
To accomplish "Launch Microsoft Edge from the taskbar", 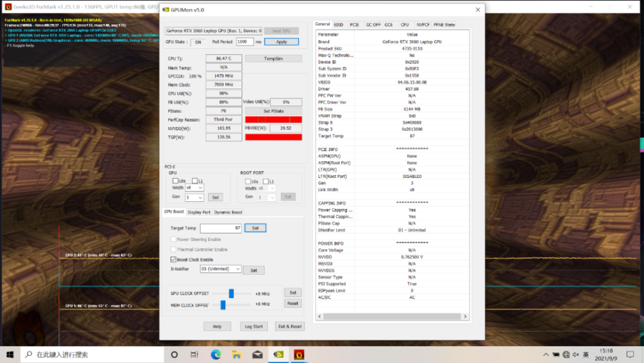I will coord(216,355).
